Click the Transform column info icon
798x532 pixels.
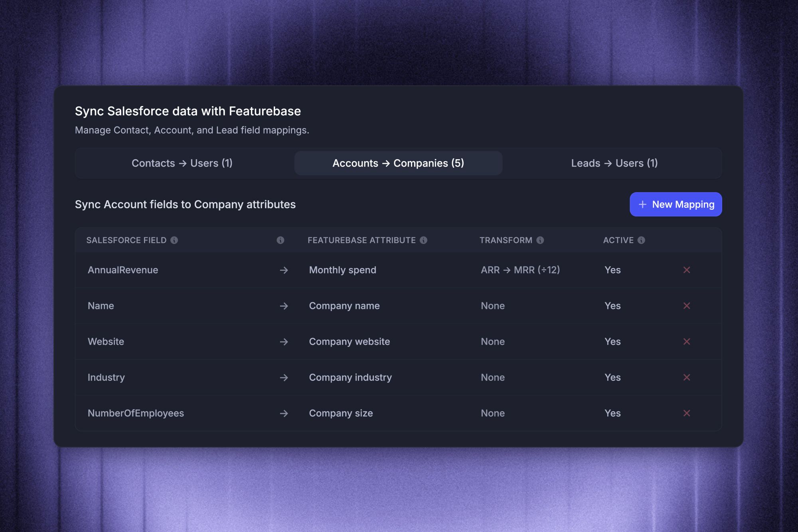coord(540,240)
